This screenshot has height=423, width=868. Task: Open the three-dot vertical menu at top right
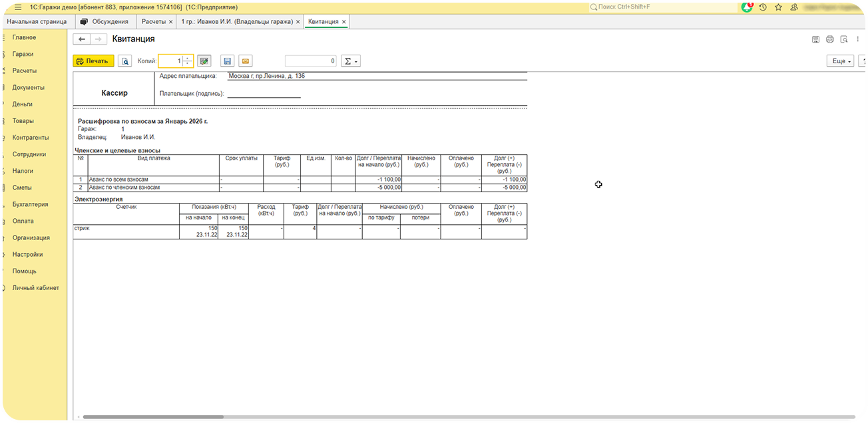click(x=859, y=39)
